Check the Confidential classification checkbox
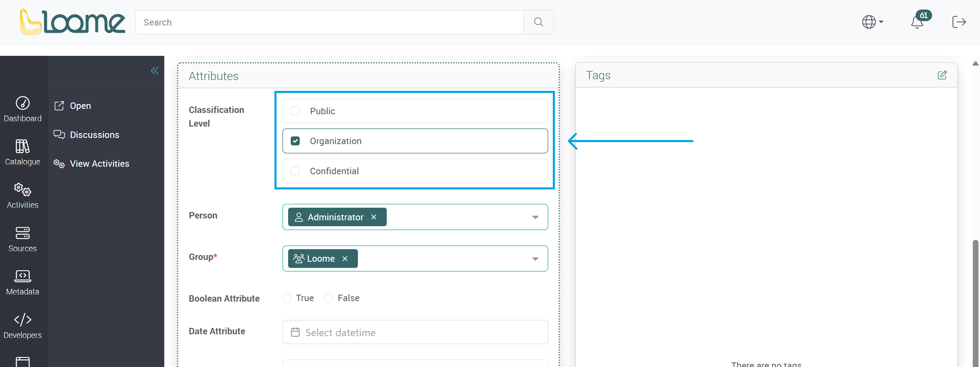This screenshot has height=367, width=980. click(295, 171)
